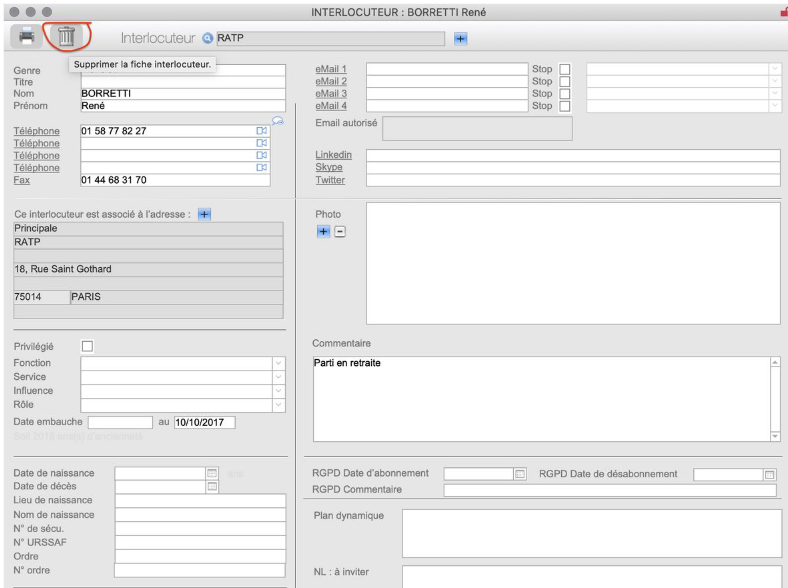Open the dropdown right of eMail 3 Stop
Screen dimensions: 788x588
(x=774, y=93)
